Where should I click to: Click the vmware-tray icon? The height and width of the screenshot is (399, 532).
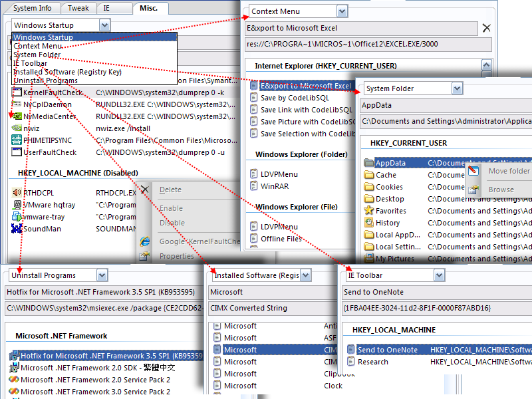click(17, 217)
